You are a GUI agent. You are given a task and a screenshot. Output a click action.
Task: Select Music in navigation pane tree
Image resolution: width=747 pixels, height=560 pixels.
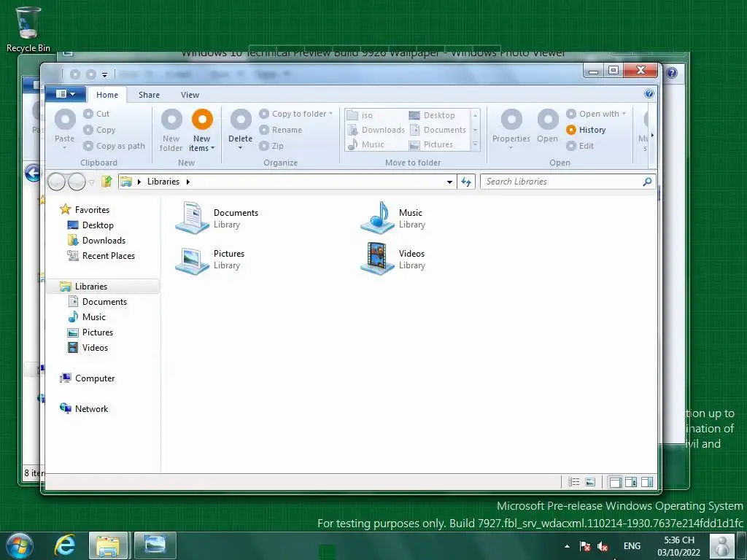click(x=87, y=316)
